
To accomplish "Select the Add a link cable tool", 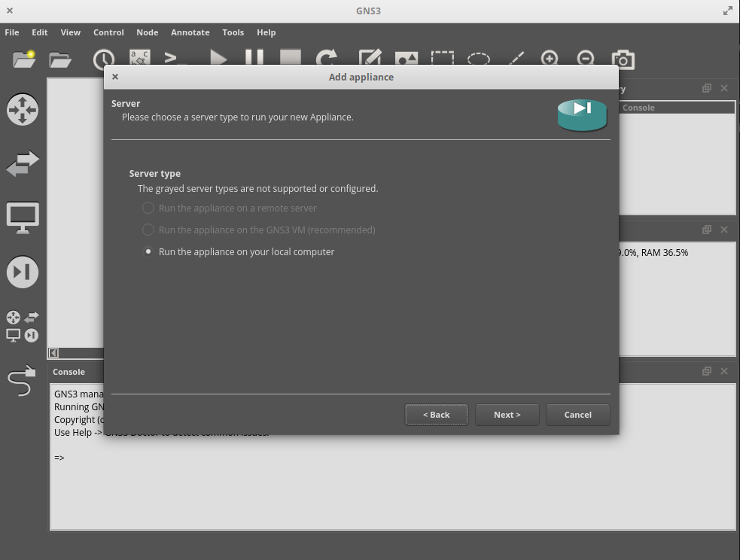I will 22,380.
